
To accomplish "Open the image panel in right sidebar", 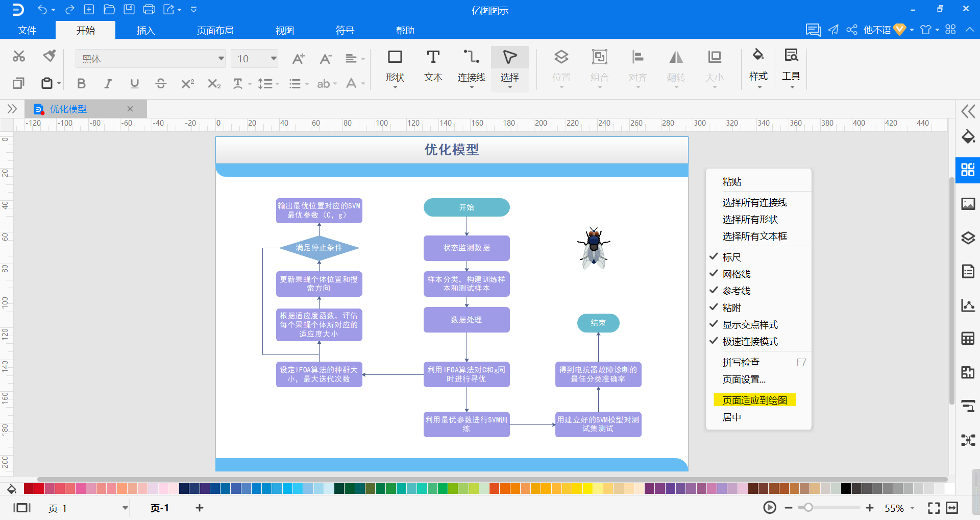I will coord(968,204).
